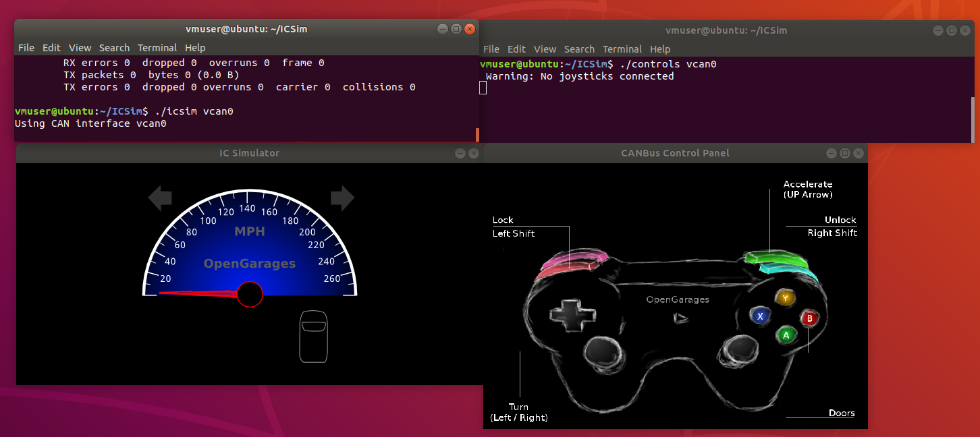Click the 'Unlock' label in Control Panel

pyautogui.click(x=840, y=220)
